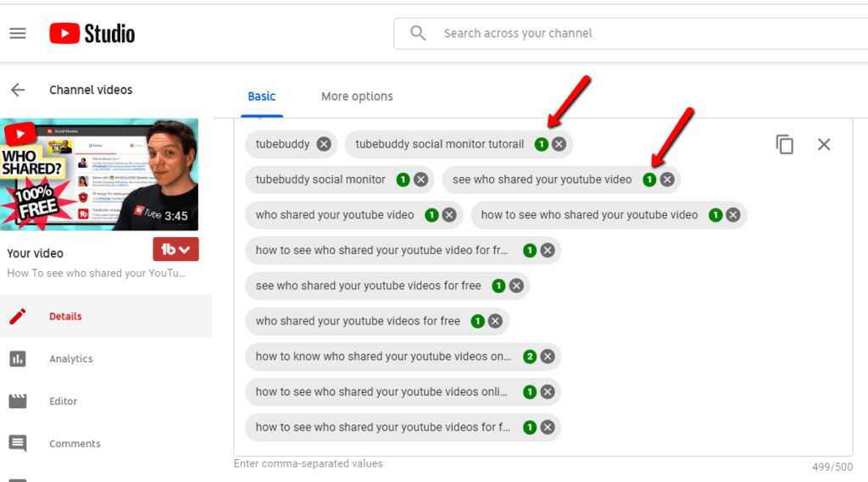Open the TubeBuddy dropdown button
This screenshot has height=482, width=868.
[175, 249]
